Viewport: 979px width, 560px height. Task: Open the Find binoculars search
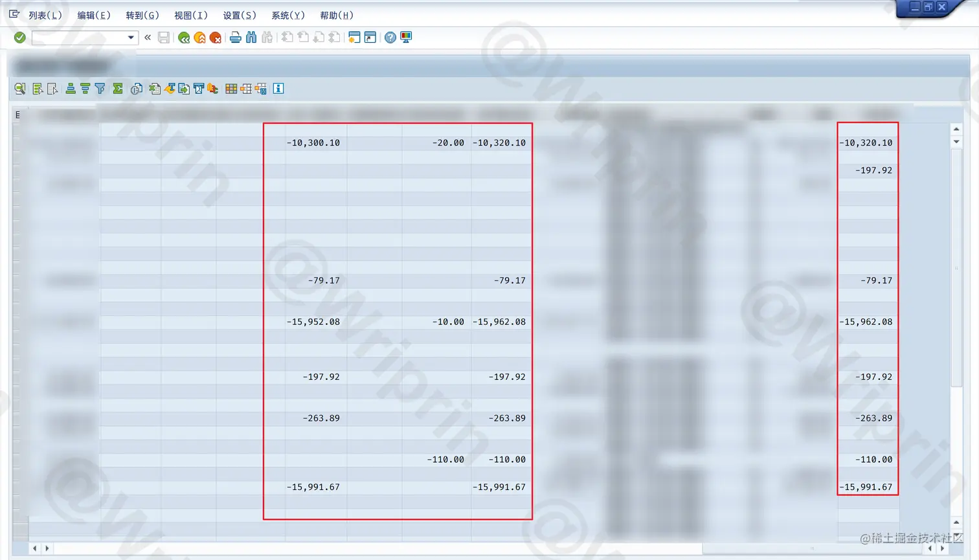pos(251,37)
